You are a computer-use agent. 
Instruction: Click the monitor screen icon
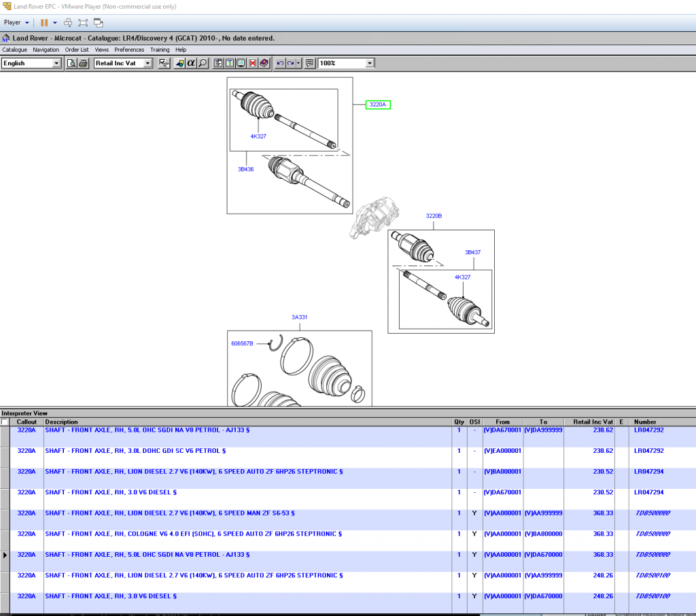pyautogui.click(x=241, y=63)
